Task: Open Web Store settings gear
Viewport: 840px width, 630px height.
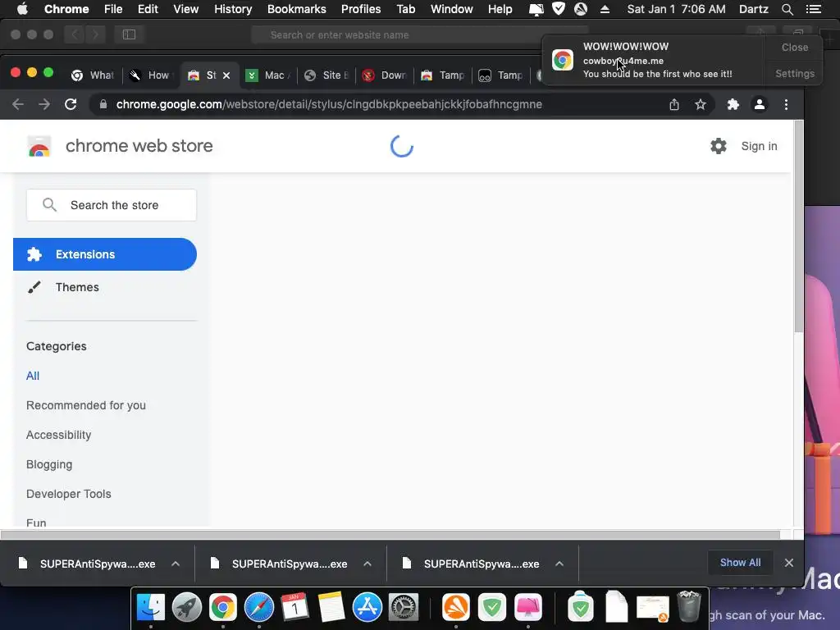Action: pos(719,146)
